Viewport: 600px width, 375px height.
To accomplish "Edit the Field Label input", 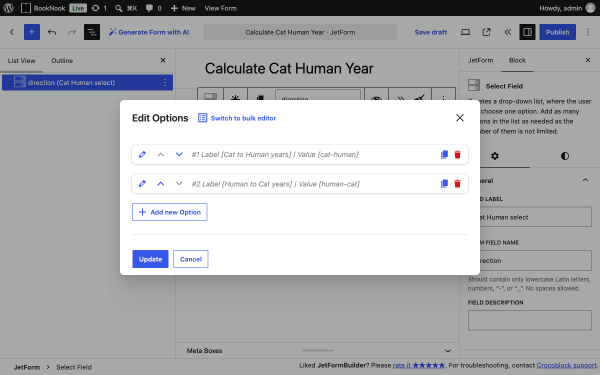I will tap(536, 217).
